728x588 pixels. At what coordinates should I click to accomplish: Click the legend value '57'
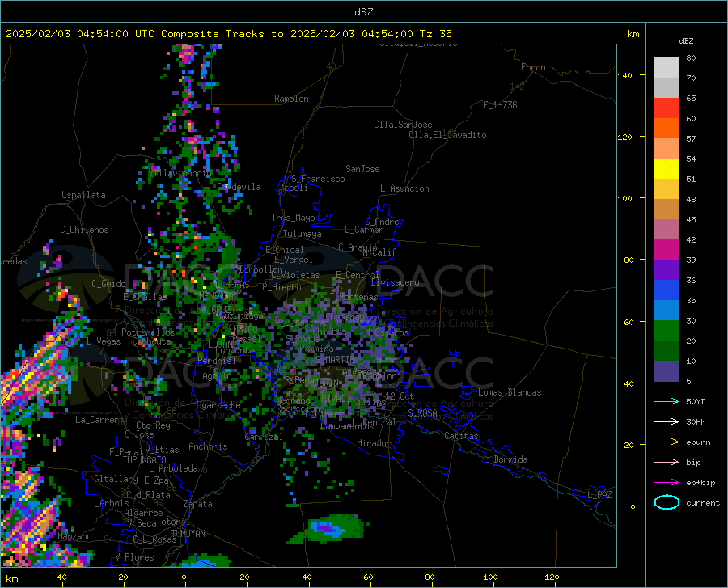click(691, 139)
